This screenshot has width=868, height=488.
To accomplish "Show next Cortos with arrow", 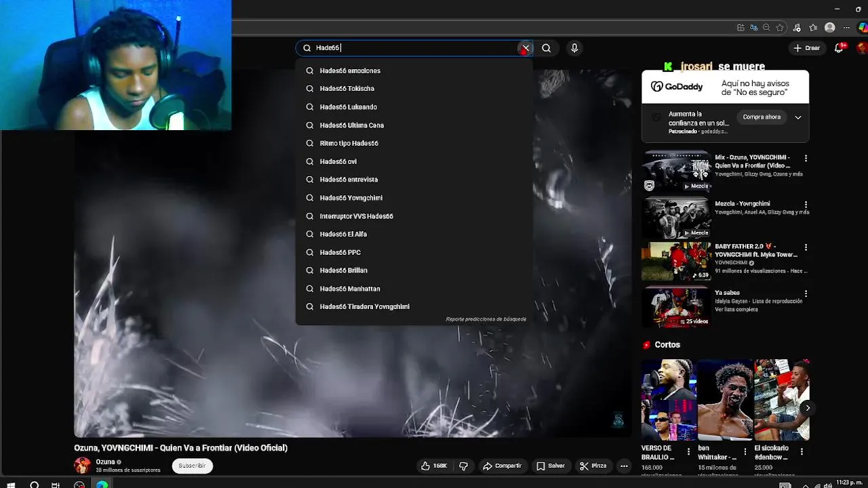I will (x=807, y=408).
